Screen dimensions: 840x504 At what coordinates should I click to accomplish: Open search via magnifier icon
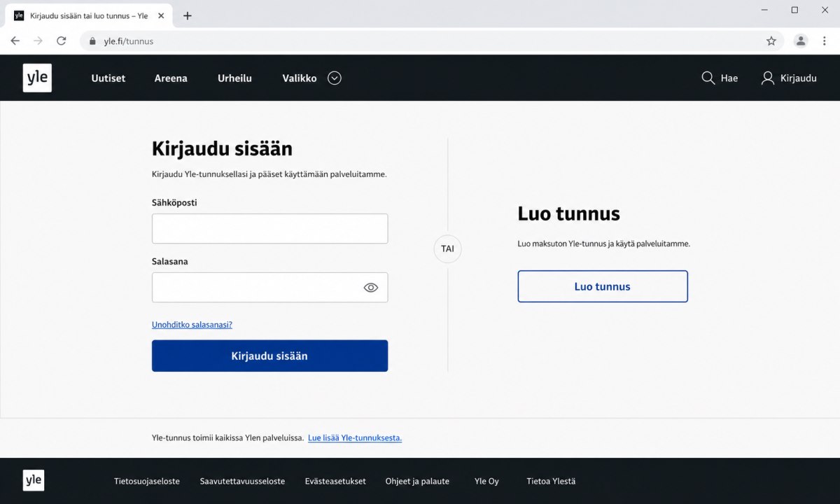[x=708, y=78]
